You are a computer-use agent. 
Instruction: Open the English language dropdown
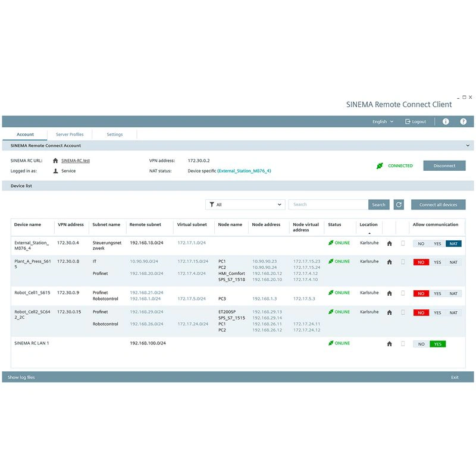click(383, 121)
